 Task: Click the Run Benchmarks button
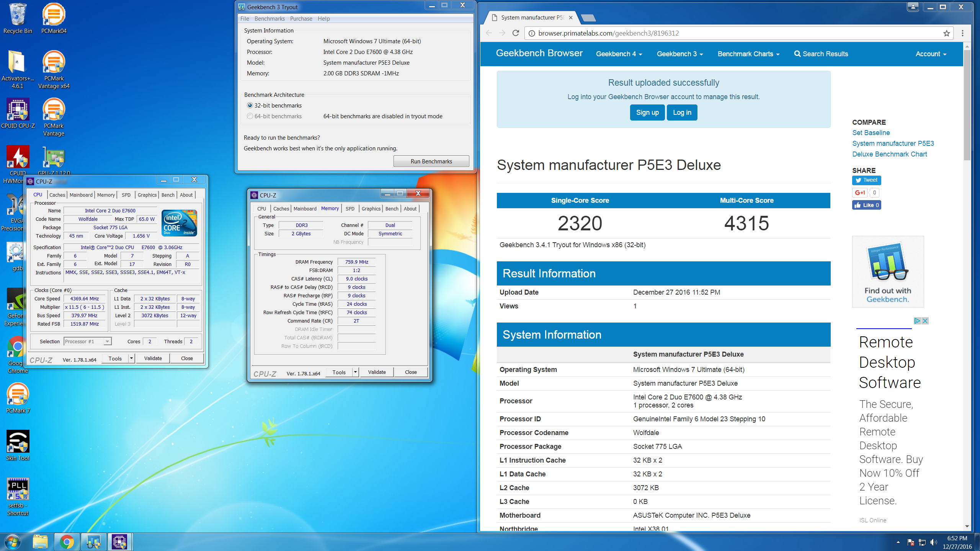431,161
